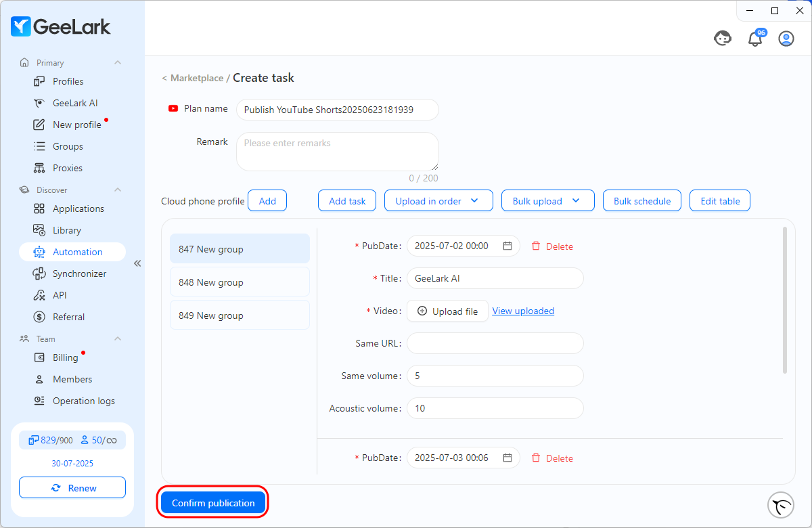Click the Members person icon
812x528 pixels.
point(39,379)
